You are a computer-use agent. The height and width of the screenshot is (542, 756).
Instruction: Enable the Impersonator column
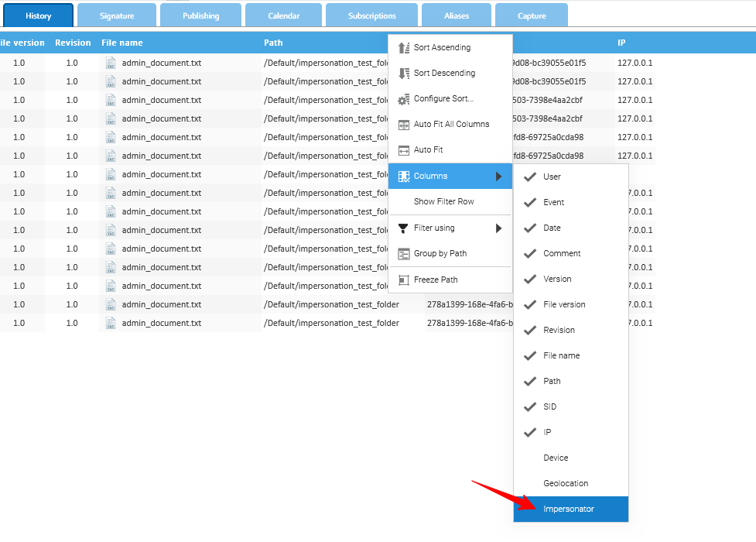tap(569, 509)
